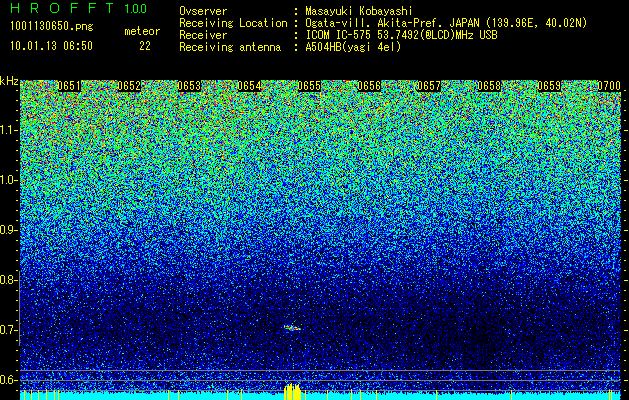Click the 1.0 kHz axis label
Image resolution: width=629 pixels, height=400 pixels.
pyautogui.click(x=8, y=180)
